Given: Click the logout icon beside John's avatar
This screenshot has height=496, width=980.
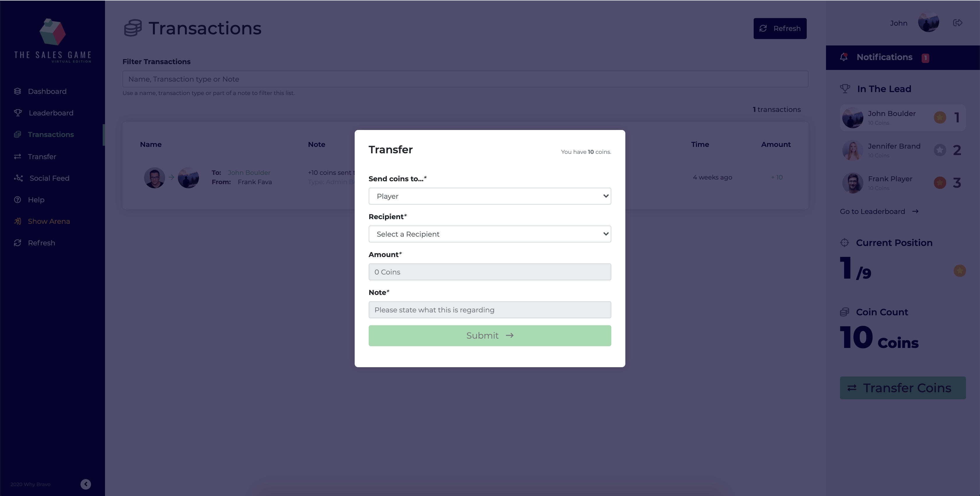Looking at the screenshot, I should (x=958, y=23).
